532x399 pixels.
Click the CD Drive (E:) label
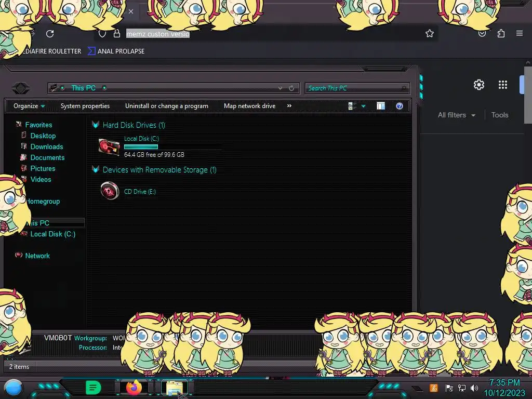coord(140,192)
